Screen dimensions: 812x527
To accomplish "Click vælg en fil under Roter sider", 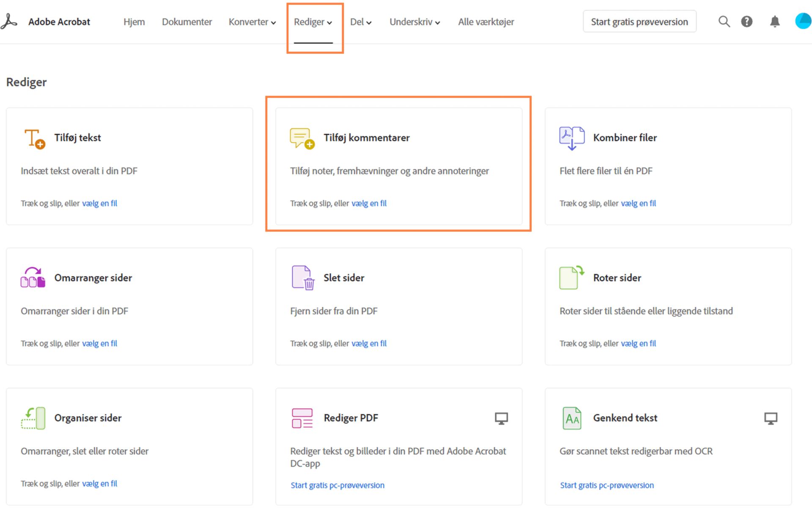I will click(x=638, y=344).
